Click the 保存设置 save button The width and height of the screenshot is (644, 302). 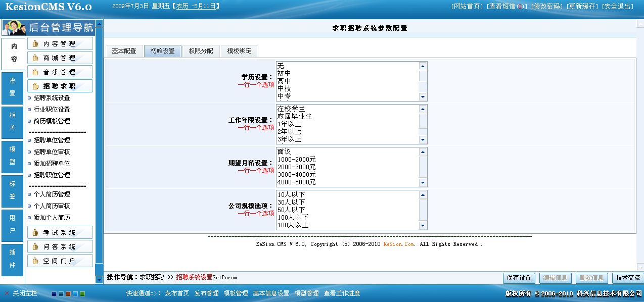pyautogui.click(x=519, y=278)
